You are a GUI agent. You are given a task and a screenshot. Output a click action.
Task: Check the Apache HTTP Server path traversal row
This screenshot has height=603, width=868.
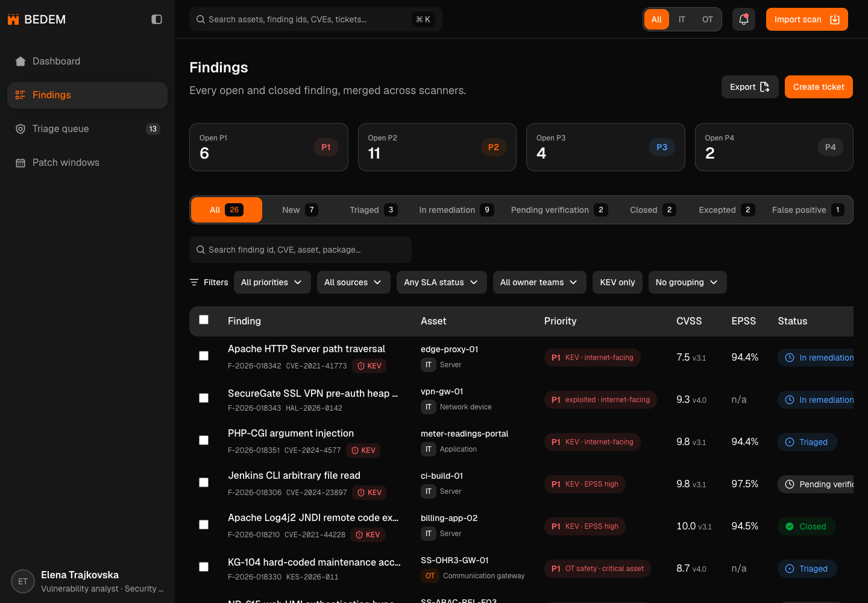click(x=204, y=356)
